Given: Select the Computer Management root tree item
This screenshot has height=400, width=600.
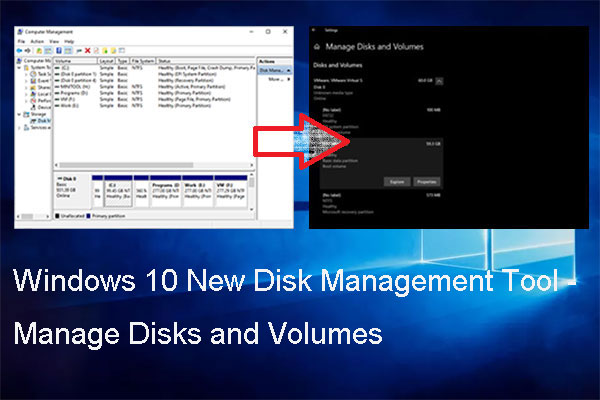Looking at the screenshot, I should coord(34,61).
